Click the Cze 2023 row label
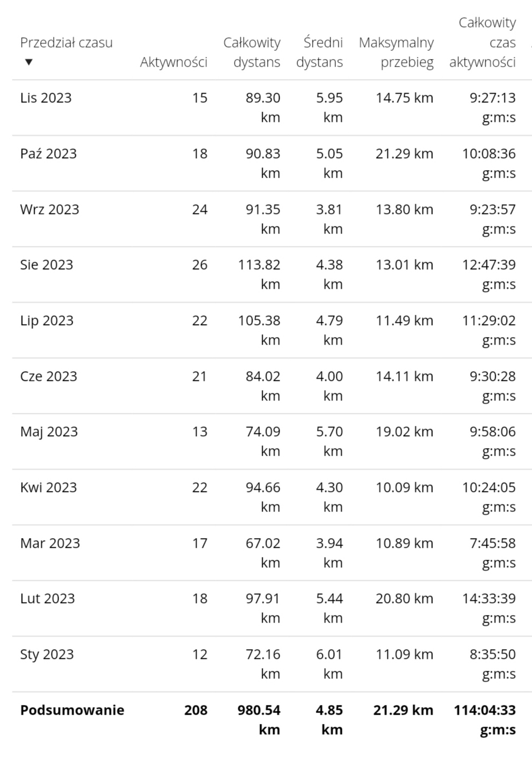Screen dimensions: 532x757 coord(49,377)
